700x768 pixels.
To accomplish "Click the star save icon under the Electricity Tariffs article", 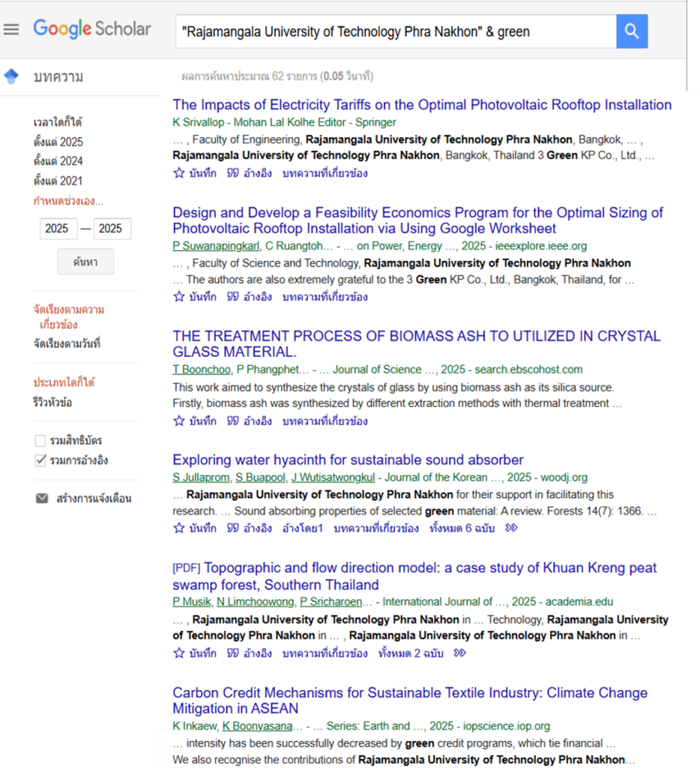I will pyautogui.click(x=179, y=173).
